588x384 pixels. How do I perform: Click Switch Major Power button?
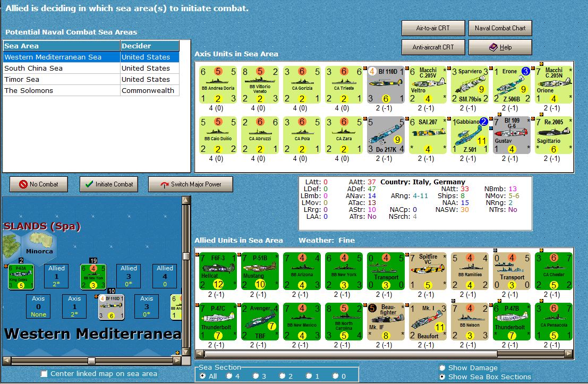click(x=191, y=184)
